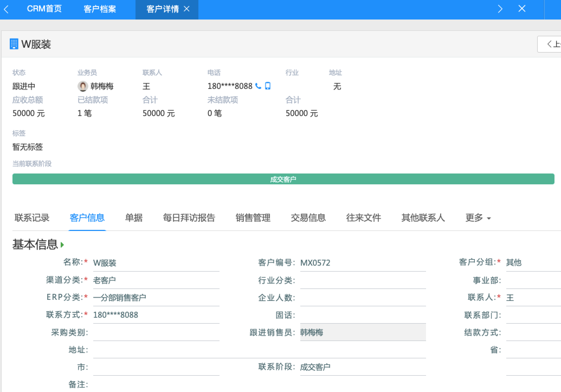Screen dimensions: 561x392
Task: Click the 名称 field containing W服装
Action: tap(156, 263)
